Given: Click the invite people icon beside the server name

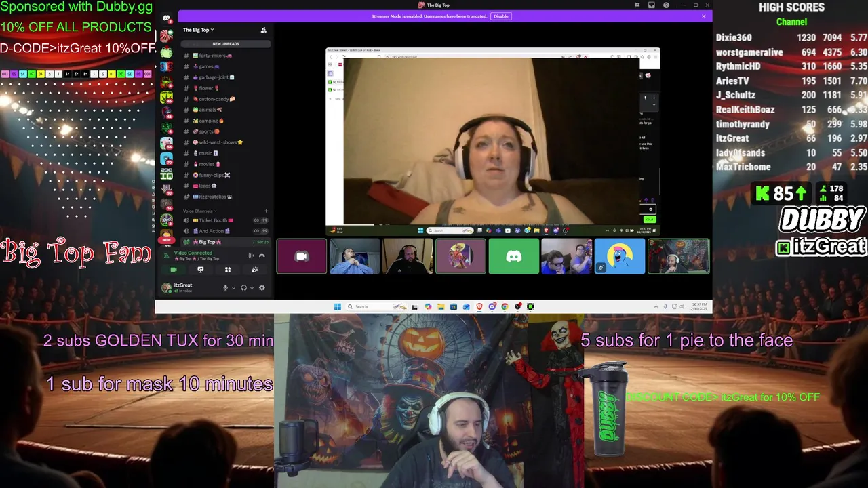Looking at the screenshot, I should click(264, 30).
